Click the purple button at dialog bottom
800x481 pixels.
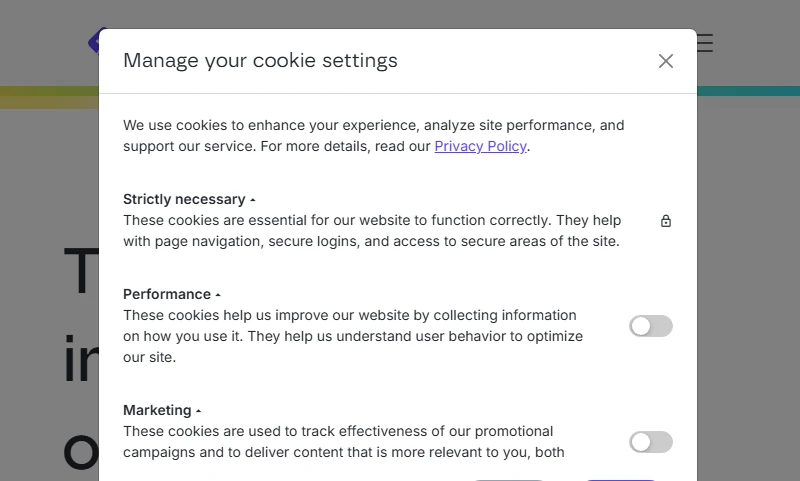point(620,479)
